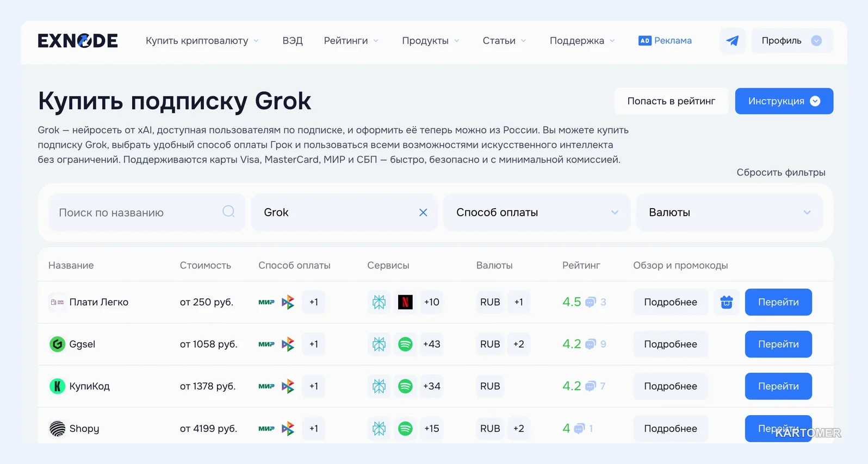
Task: Click Сбросить фильтры link
Action: pyautogui.click(x=781, y=172)
